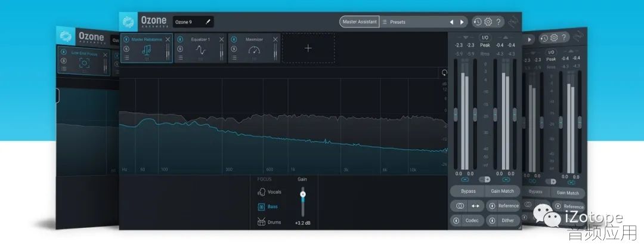Viewport: 644px width, 247px height.
Task: Open undo history in right back window
Action: pyautogui.click(x=544, y=38)
